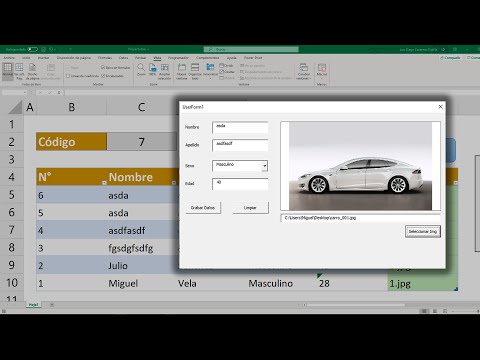Click the Compartir button
480x360 pixels.
[451, 58]
